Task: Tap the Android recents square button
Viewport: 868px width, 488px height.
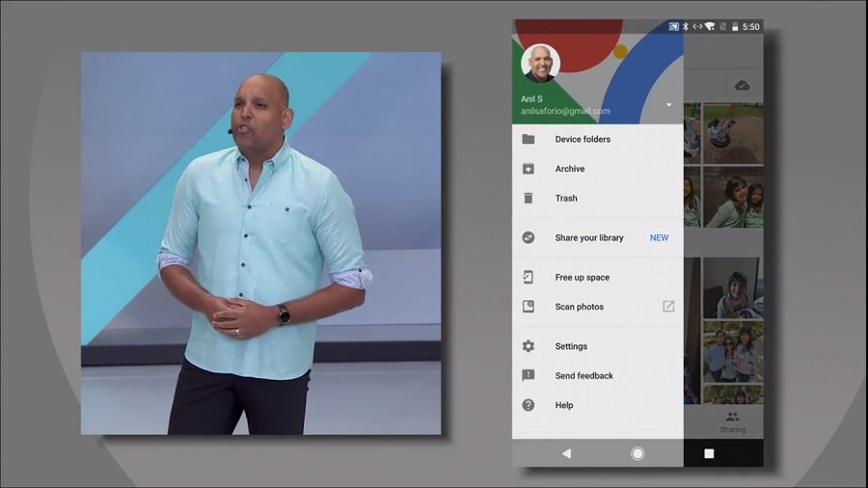Action: [709, 453]
